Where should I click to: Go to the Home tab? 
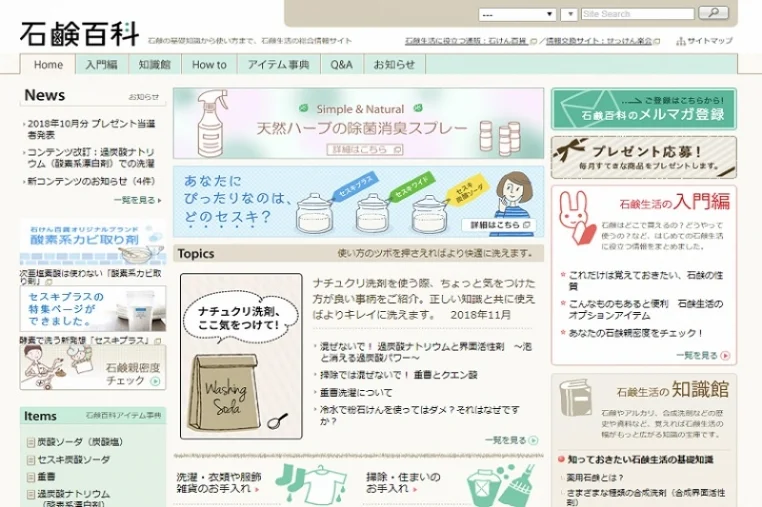pos(48,65)
